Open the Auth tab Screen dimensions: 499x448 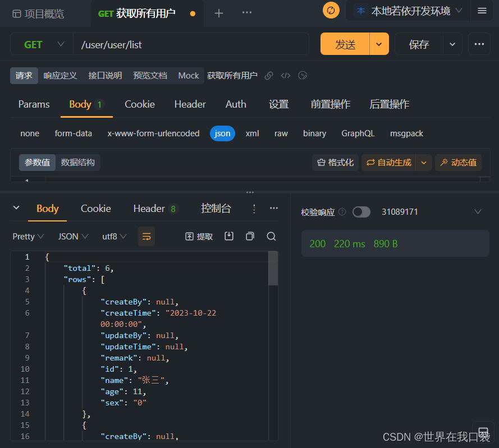[236, 104]
